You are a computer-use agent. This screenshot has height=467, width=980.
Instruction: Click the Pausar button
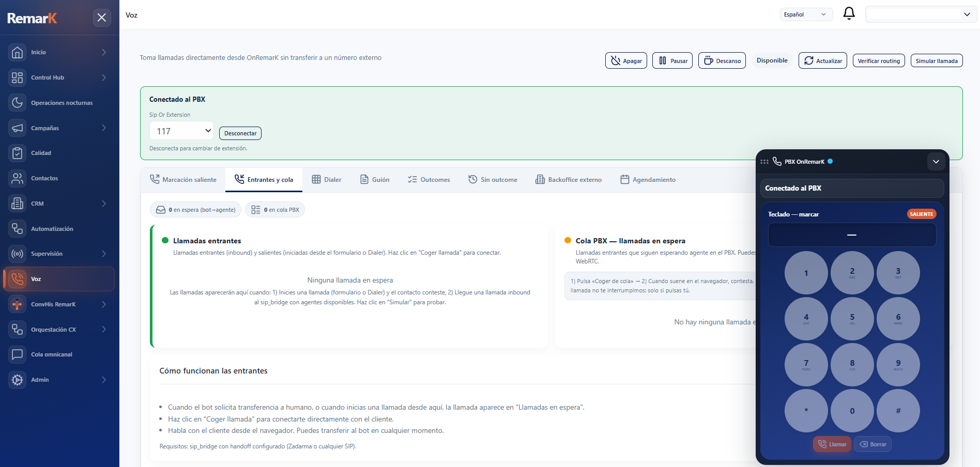click(x=672, y=60)
